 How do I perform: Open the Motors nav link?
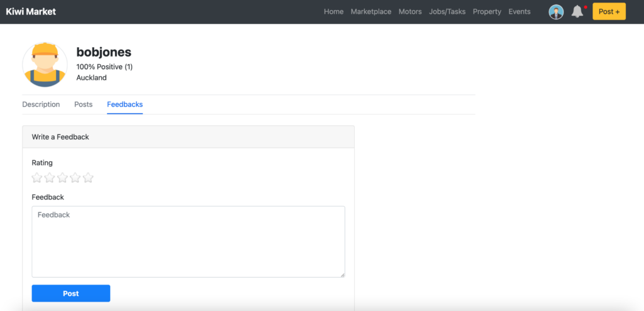(410, 11)
